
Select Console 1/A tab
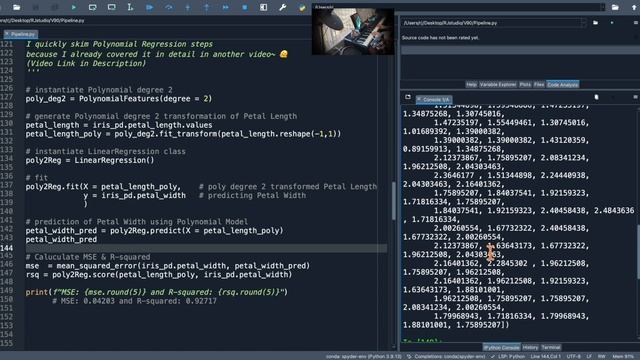434,99
